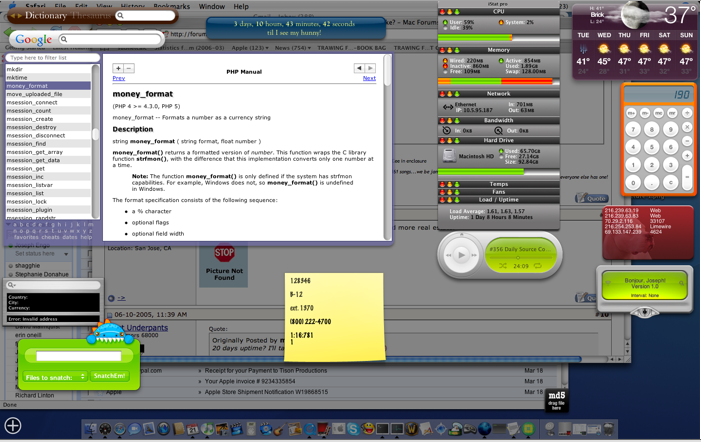Click green light on iStat Memory header
The width and height of the screenshot is (701, 442).
[x=457, y=50]
